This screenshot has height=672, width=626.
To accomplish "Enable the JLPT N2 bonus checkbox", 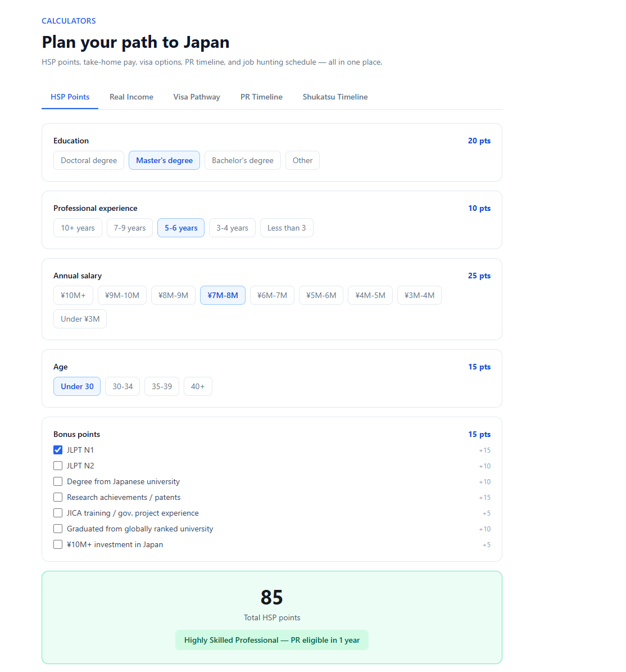I will tap(58, 466).
